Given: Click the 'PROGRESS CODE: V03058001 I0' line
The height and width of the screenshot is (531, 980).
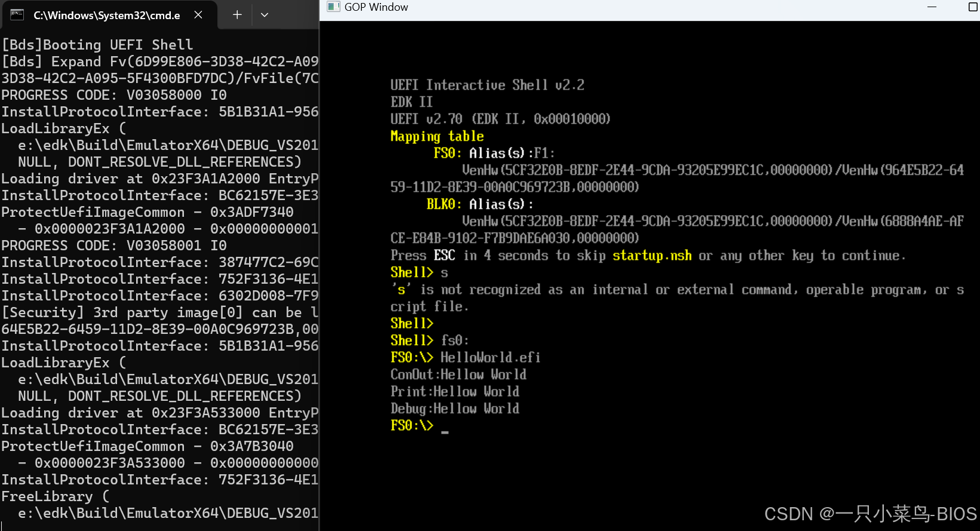Looking at the screenshot, I should (x=114, y=245).
